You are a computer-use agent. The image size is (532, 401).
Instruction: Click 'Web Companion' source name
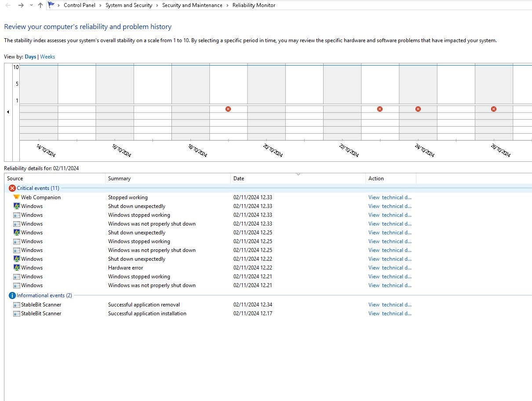tap(41, 197)
